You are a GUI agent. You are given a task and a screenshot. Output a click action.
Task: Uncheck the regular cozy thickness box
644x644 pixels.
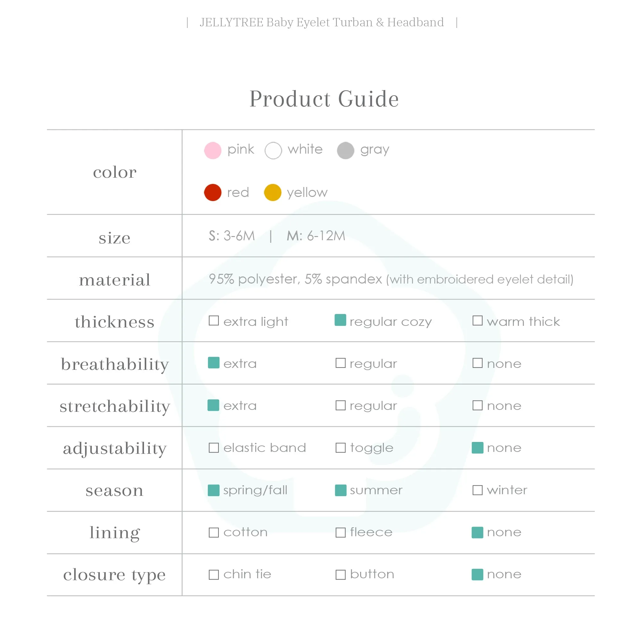[x=340, y=320]
